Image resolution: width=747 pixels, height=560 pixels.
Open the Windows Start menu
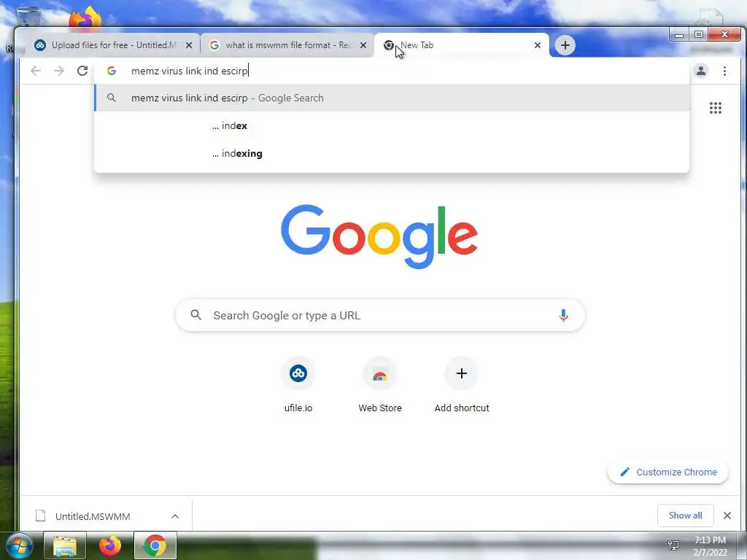coord(19,545)
